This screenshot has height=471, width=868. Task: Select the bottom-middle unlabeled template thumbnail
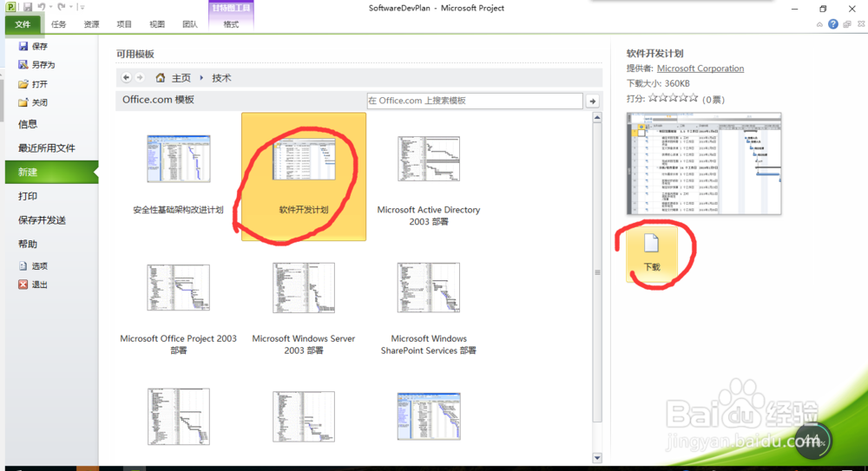coord(303,416)
